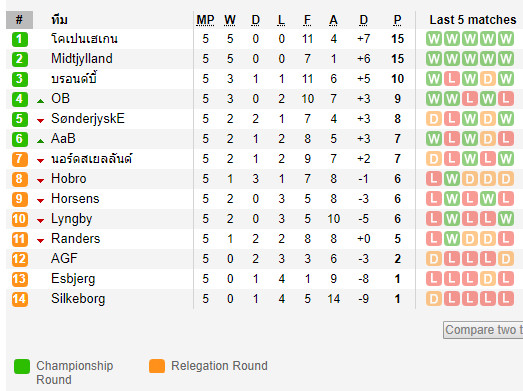Viewport: 523px width, 391px height.
Task: Click the red down arrow beside Hobro
Action: tap(41, 181)
